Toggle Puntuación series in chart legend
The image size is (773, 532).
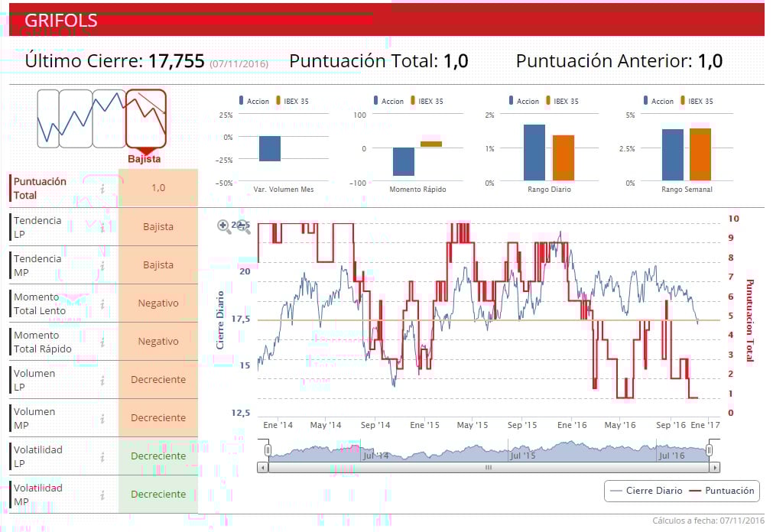click(x=721, y=491)
